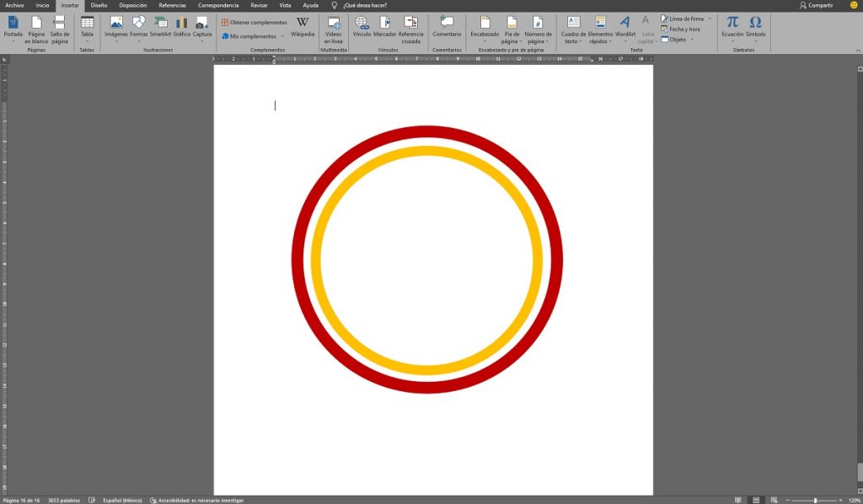Insert a SmartArt graphic
863x504 pixels.
click(158, 28)
